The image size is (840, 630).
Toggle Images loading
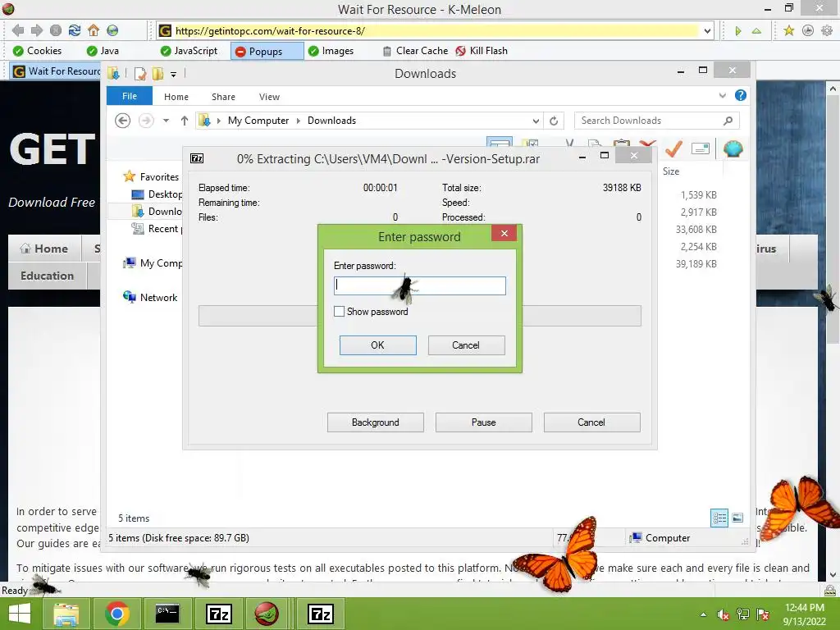click(331, 51)
